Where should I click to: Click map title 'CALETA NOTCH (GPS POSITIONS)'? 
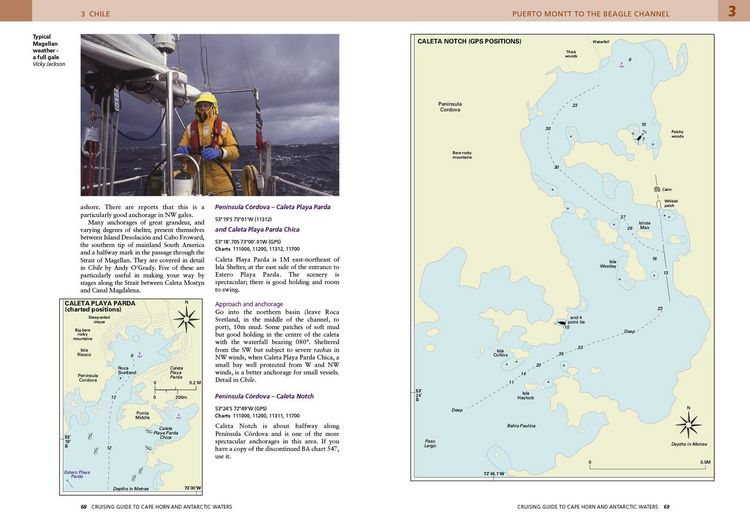pos(469,41)
